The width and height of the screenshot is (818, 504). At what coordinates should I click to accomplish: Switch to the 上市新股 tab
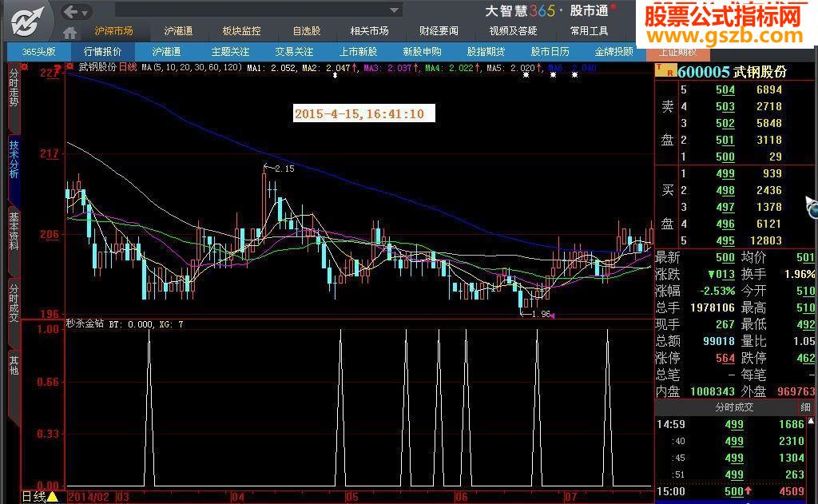[x=359, y=52]
